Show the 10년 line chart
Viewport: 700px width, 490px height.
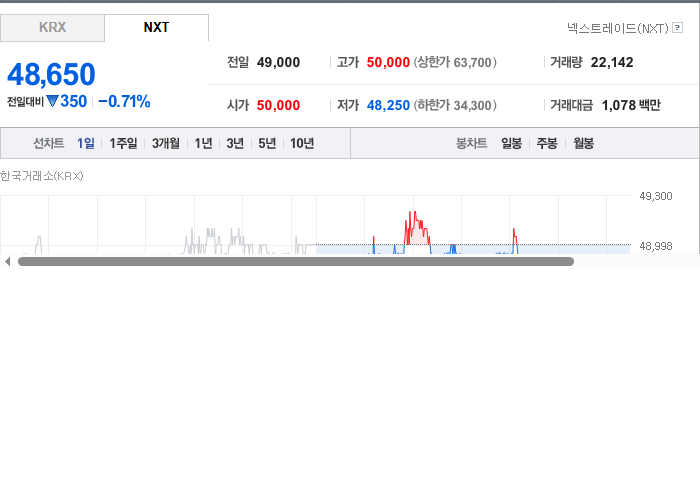pos(302,143)
